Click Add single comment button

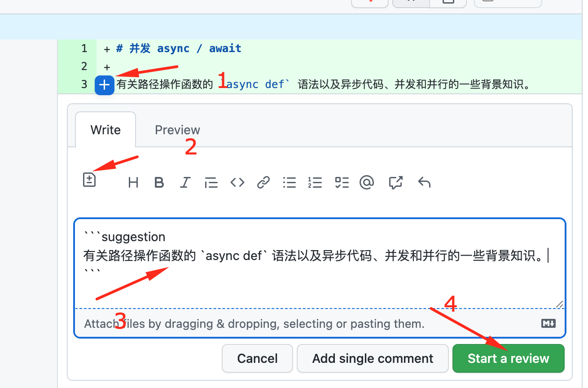click(x=373, y=358)
